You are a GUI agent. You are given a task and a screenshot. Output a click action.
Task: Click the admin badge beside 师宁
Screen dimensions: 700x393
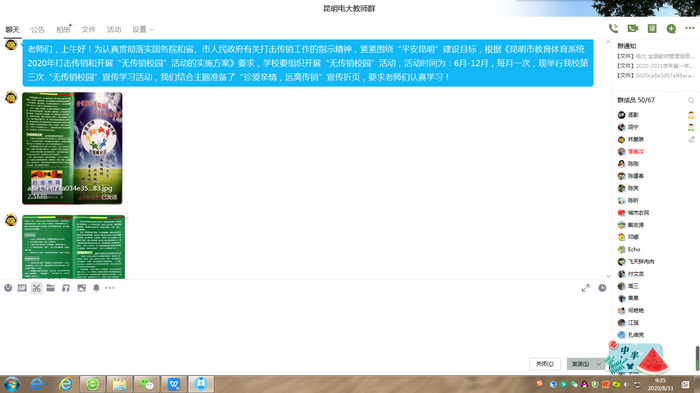click(x=691, y=127)
